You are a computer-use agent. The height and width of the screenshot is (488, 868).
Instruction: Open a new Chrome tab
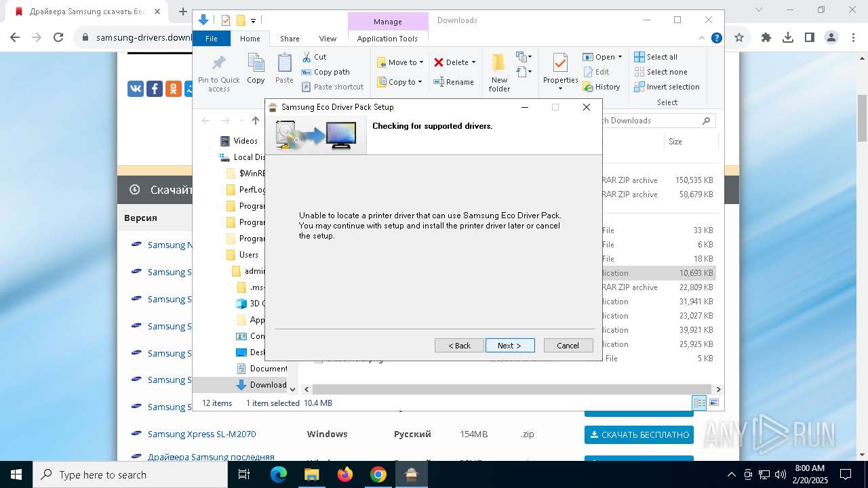182,12
